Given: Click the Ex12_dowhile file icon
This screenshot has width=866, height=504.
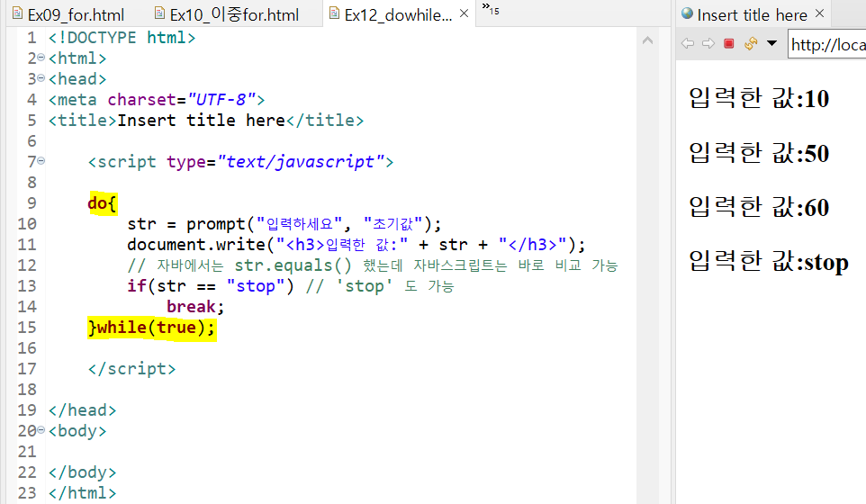Looking at the screenshot, I should [x=334, y=13].
